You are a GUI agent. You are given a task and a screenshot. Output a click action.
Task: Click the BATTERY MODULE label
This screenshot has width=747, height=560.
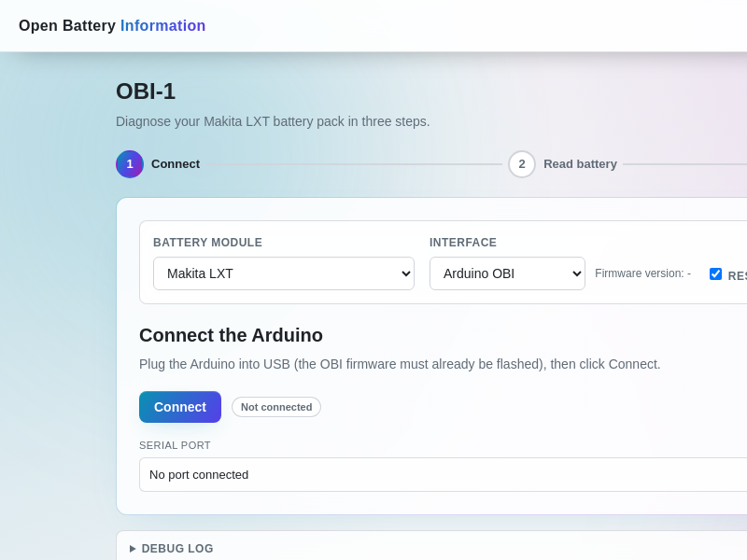[207, 243]
